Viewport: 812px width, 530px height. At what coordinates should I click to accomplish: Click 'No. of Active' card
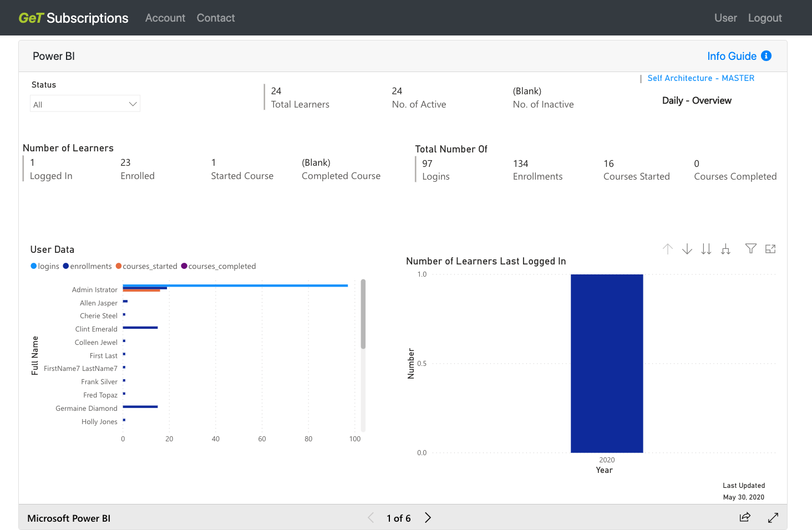419,98
